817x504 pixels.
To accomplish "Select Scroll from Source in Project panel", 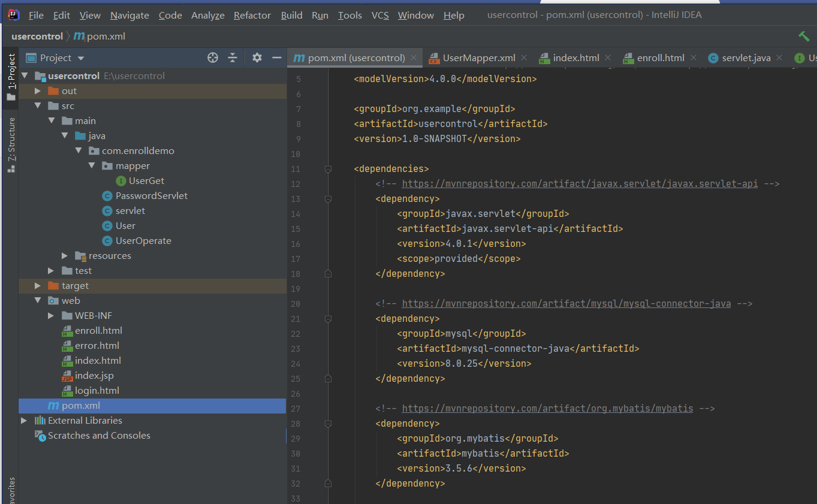I will (213, 58).
